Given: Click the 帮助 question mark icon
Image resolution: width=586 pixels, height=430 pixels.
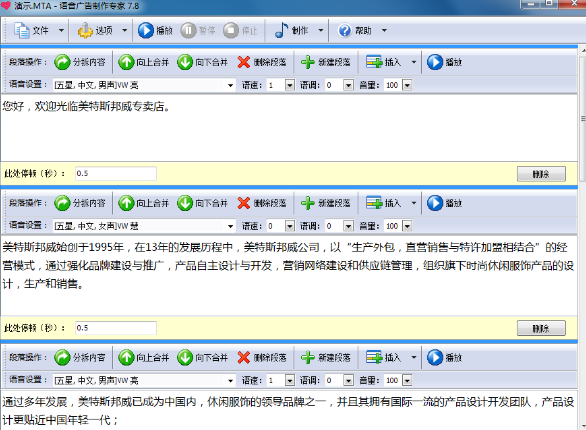Looking at the screenshot, I should pyautogui.click(x=345, y=30).
